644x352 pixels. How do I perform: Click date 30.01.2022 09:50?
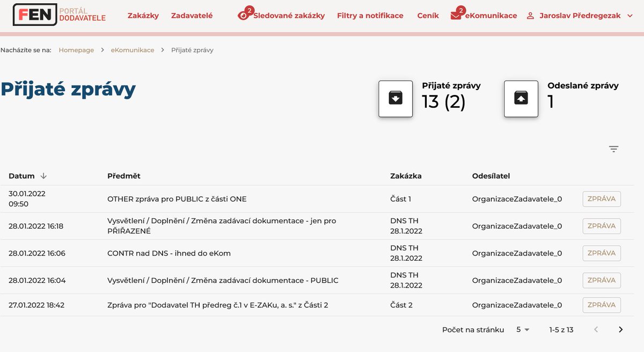[27, 199]
